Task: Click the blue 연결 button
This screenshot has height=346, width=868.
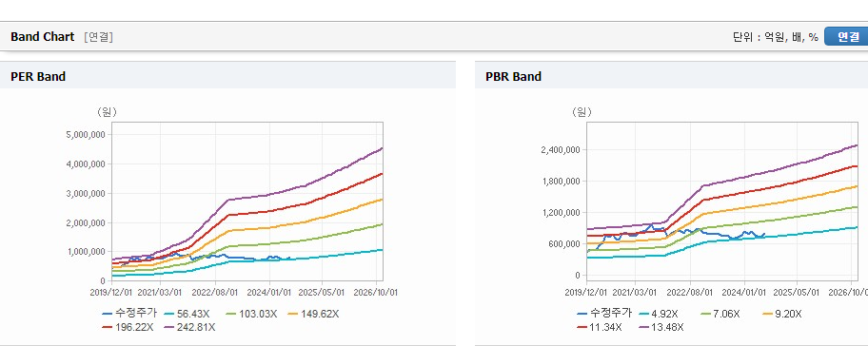Action: point(847,37)
